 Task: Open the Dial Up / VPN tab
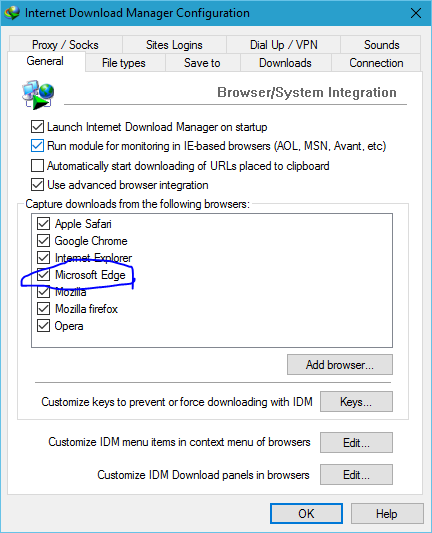(283, 45)
